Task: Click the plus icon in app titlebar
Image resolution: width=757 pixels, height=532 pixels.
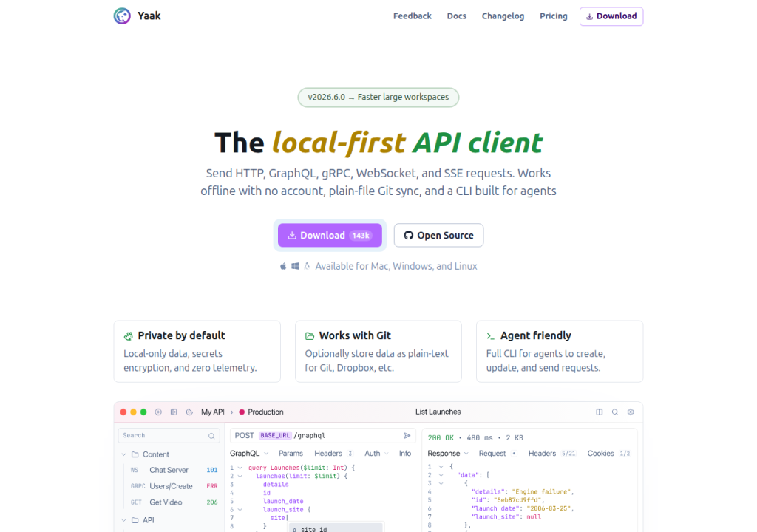Action: (158, 412)
